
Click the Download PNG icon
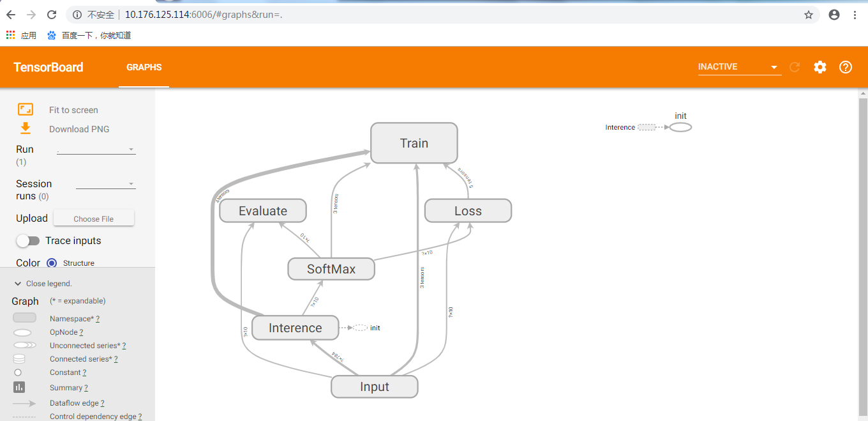coord(26,128)
